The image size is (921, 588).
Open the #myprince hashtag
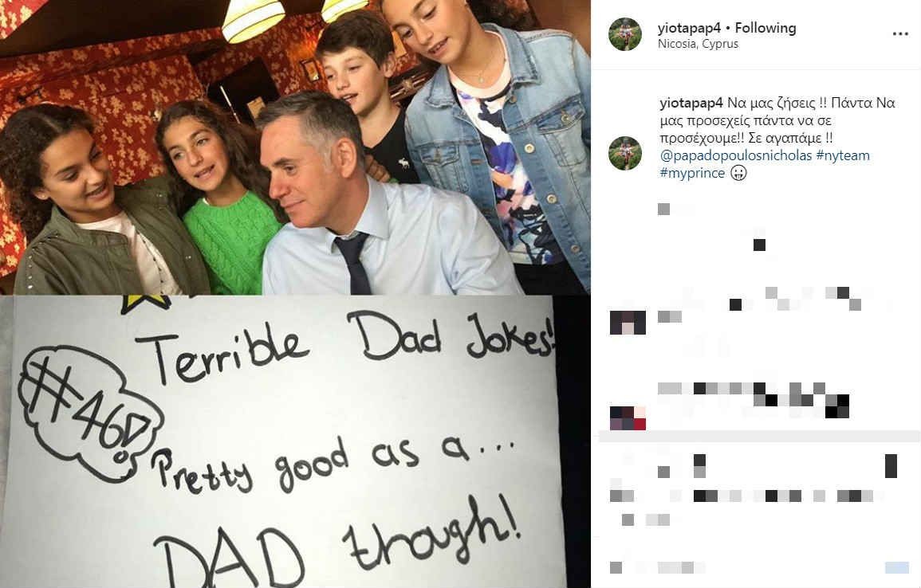click(x=692, y=173)
